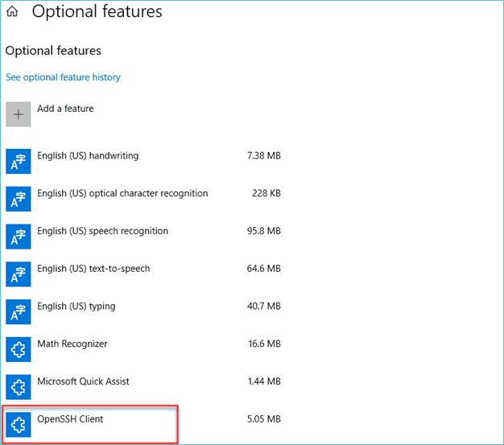Screen dimensions: 504x445
Task: Click the text-to-speech feature icon
Action: tap(19, 274)
